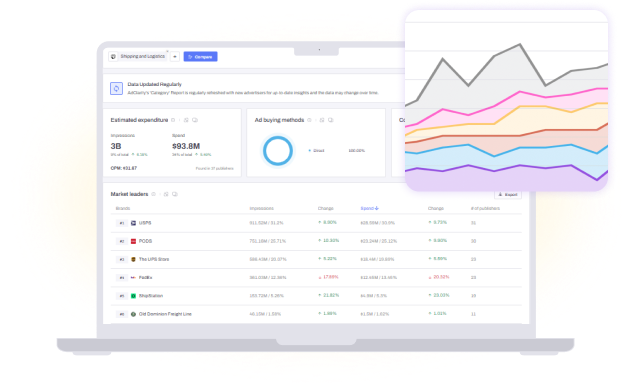Image resolution: width=633 pixels, height=391 pixels.
Task: Click the Brands column header
Action: pyautogui.click(x=123, y=208)
